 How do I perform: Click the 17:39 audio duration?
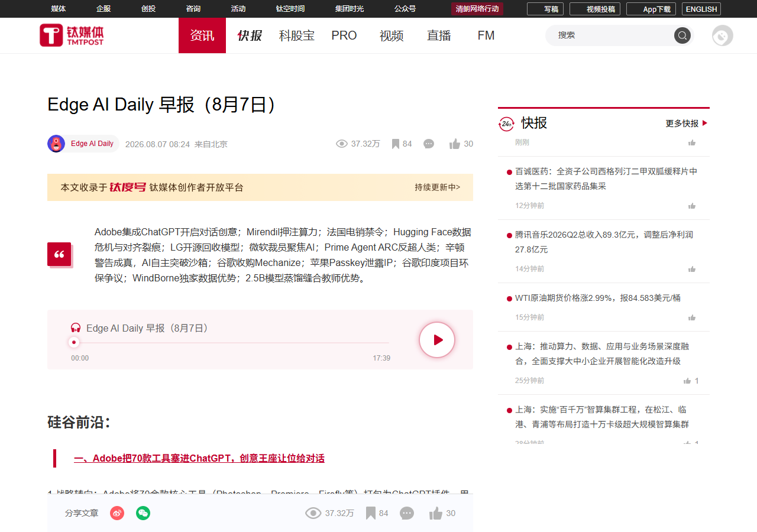381,358
